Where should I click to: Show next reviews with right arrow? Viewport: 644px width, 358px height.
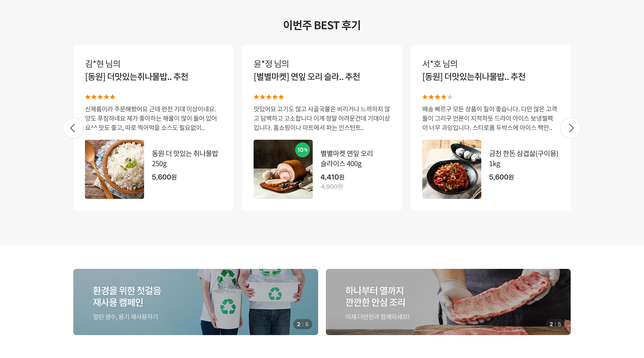[571, 128]
